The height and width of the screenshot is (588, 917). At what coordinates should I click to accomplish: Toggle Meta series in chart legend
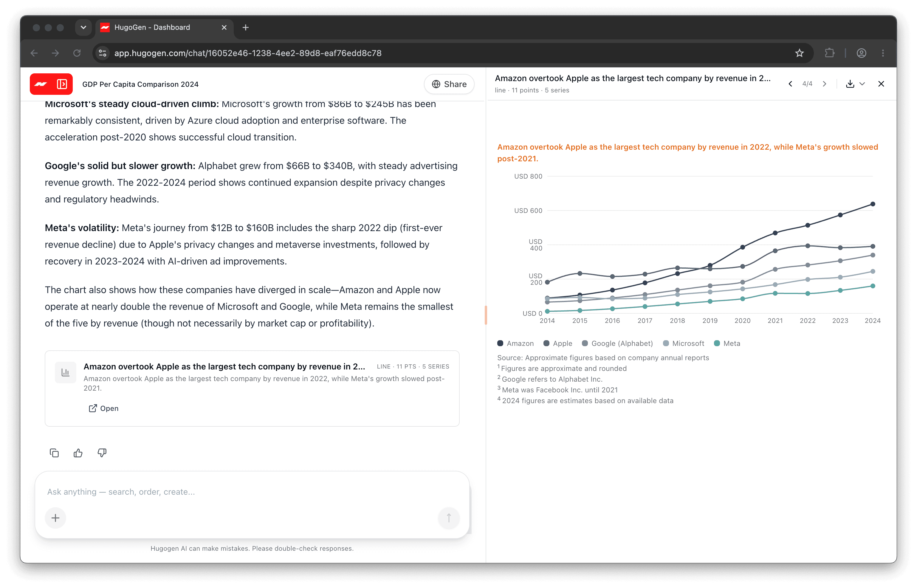[x=727, y=343]
